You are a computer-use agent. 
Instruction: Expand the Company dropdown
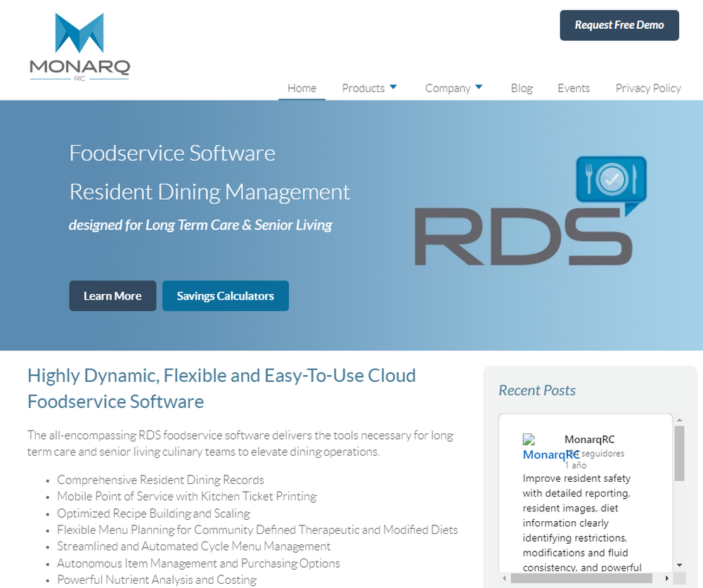point(448,88)
